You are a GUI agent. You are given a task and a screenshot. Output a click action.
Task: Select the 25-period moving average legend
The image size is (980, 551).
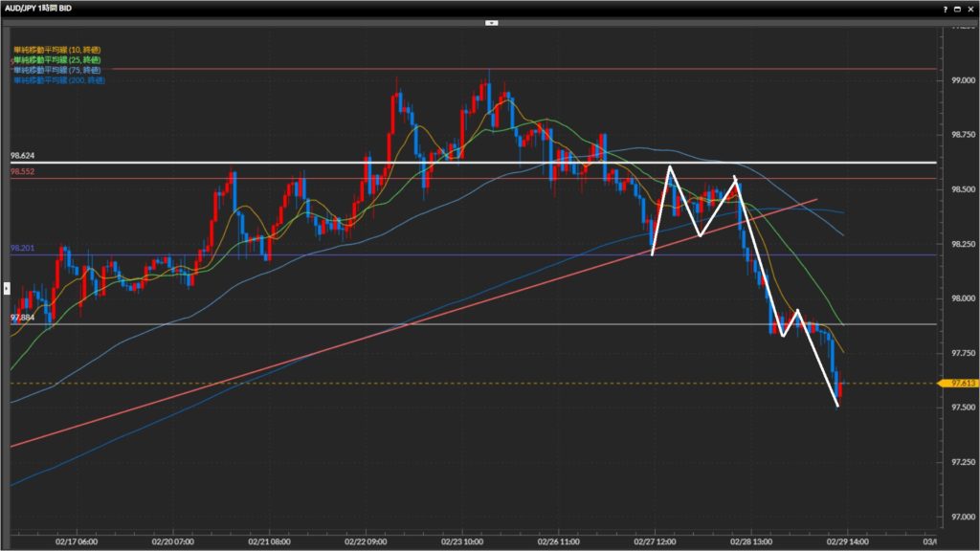click(x=57, y=59)
